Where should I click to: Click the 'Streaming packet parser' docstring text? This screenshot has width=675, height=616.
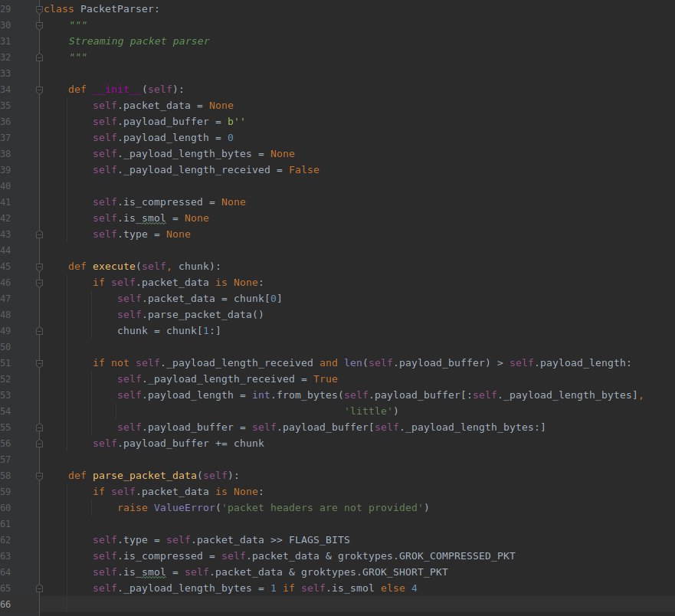[x=139, y=41]
